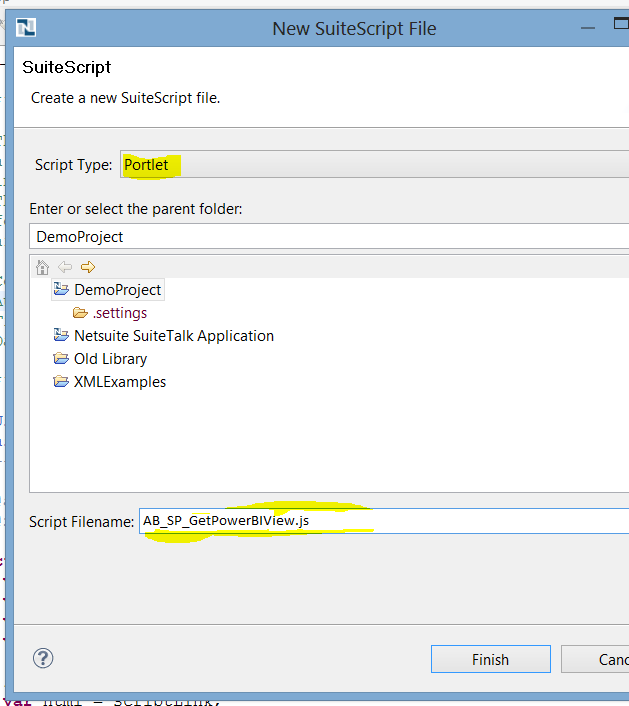Select Netsuite SuiteTalk Application label in the tree

[x=173, y=336]
